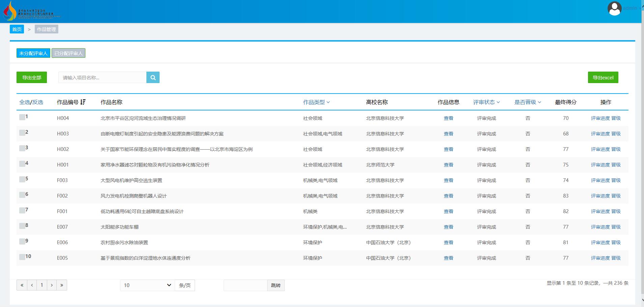
Task: Open the admin avatar menu
Action: coord(615,8)
